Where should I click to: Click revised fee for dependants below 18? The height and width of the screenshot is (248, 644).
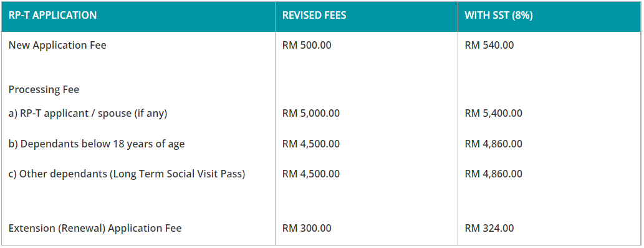[x=311, y=144]
